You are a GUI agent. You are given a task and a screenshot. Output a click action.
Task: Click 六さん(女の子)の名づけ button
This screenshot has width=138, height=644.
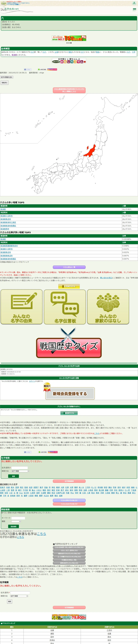(x=69, y=504)
